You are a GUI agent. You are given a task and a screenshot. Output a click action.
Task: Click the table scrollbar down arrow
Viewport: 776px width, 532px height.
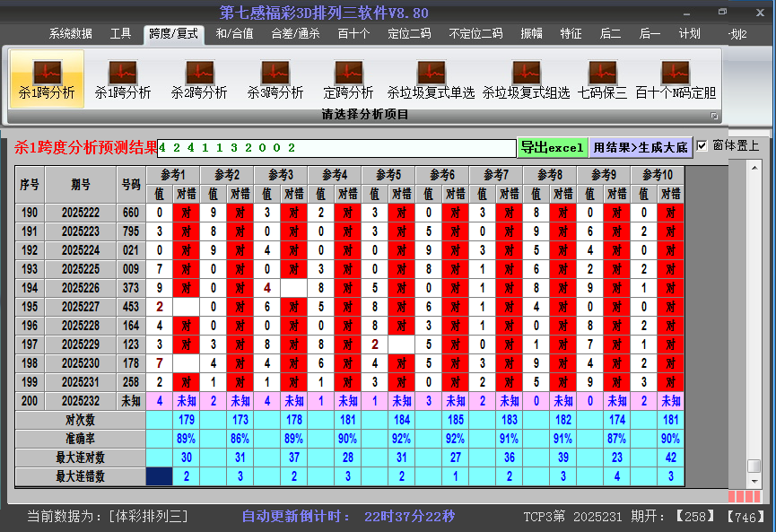(x=754, y=481)
